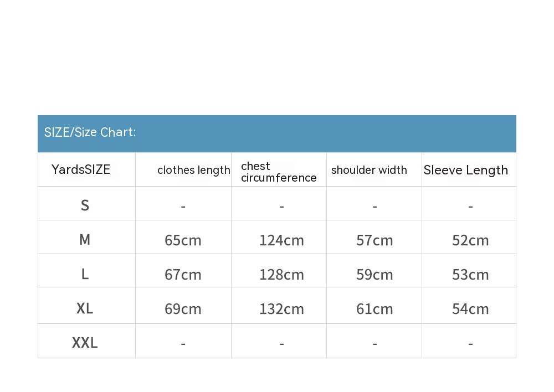Click the 128cm chest value for L

point(281,275)
